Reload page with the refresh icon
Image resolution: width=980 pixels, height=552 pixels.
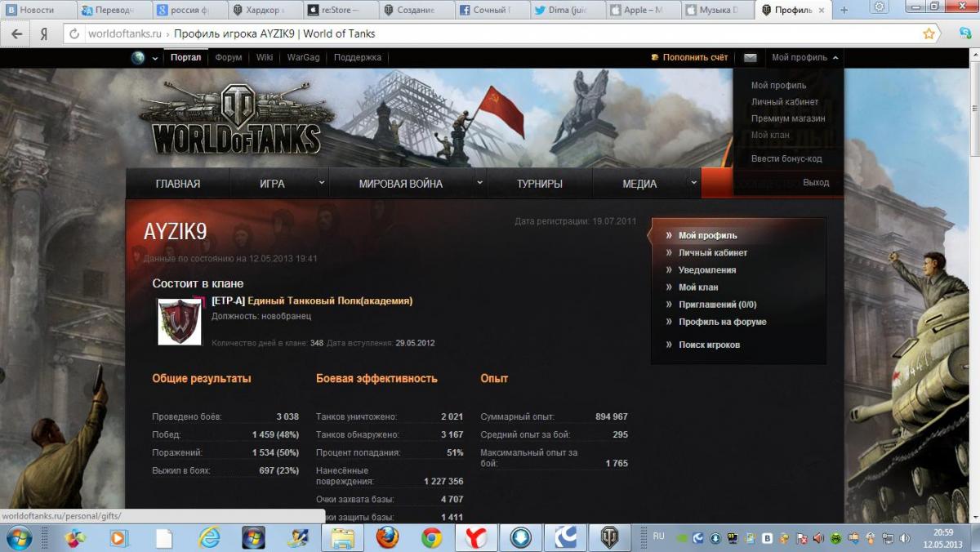(74, 34)
